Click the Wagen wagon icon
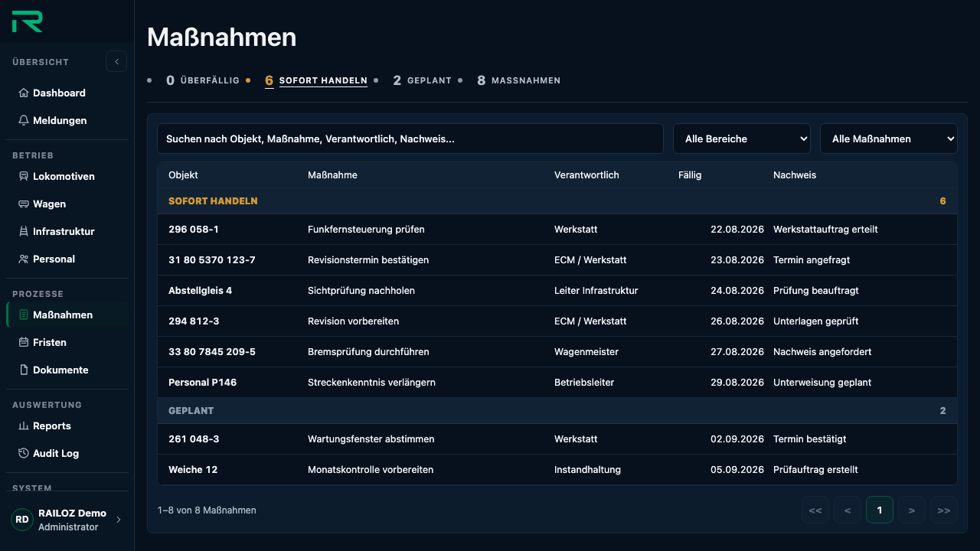980x551 pixels. (24, 204)
